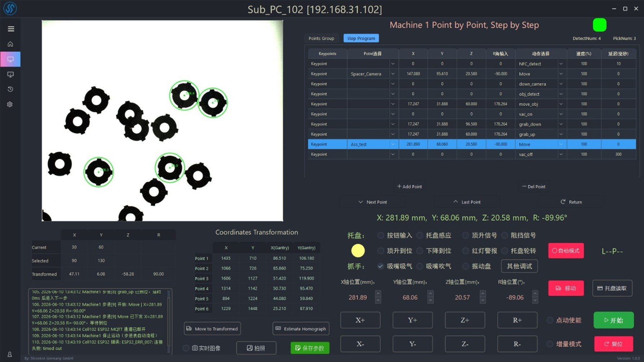This screenshot has width=644, height=362.
Task: Click green 保存参数 save button
Action: [310, 348]
